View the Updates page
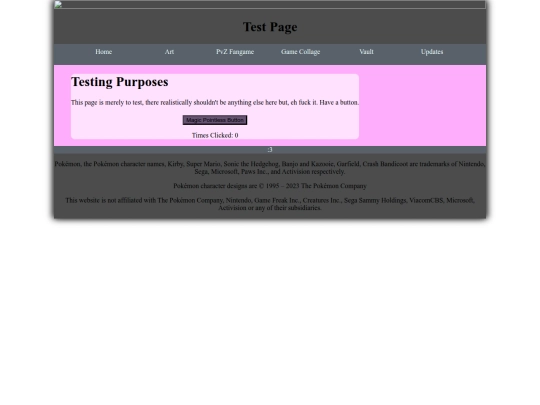This screenshot has width=540, height=405. pyautogui.click(x=432, y=52)
